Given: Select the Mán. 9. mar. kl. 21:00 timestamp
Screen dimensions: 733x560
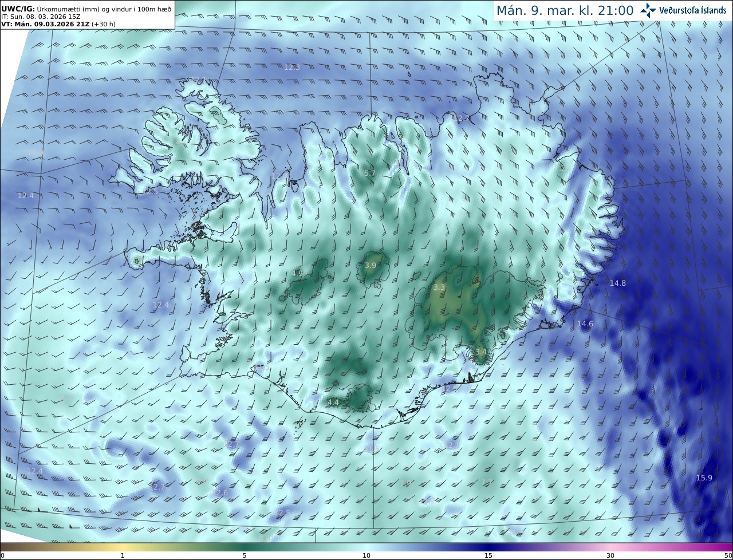Looking at the screenshot, I should pyautogui.click(x=565, y=11).
